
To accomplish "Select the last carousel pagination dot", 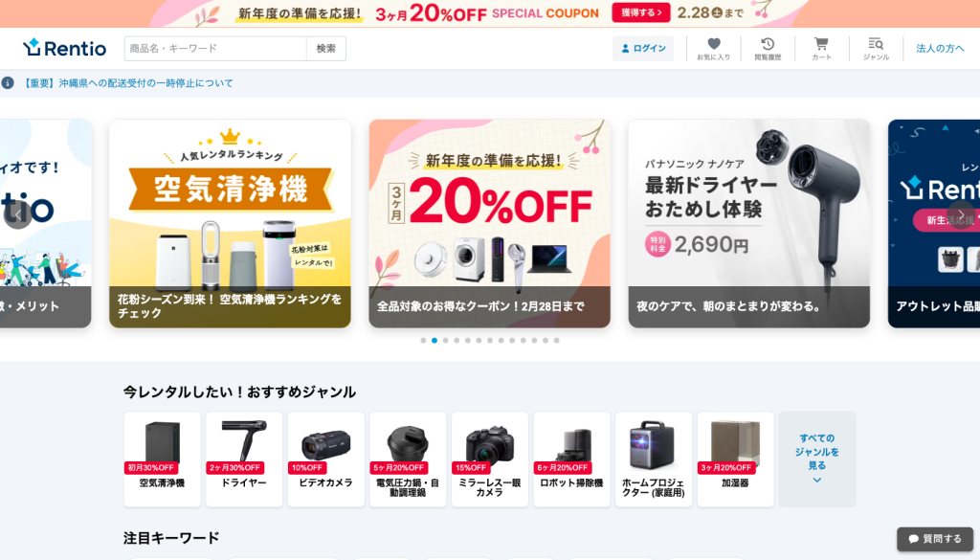I will click(557, 341).
